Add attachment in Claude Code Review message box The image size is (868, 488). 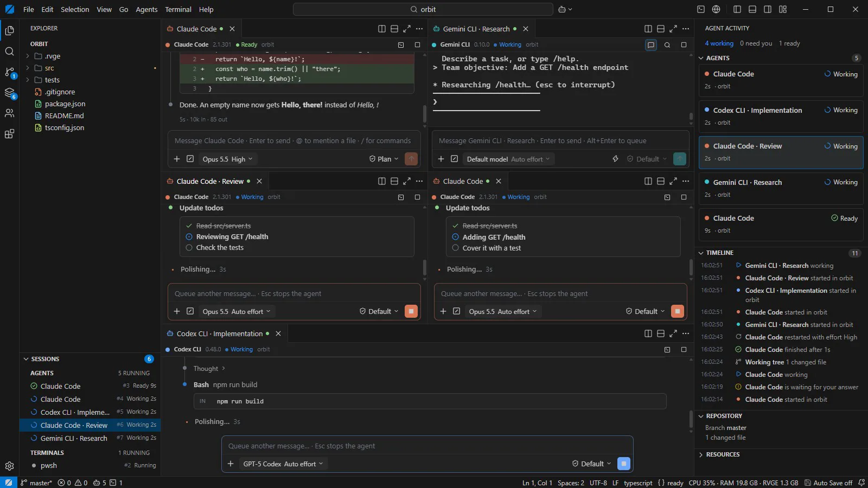tap(177, 311)
